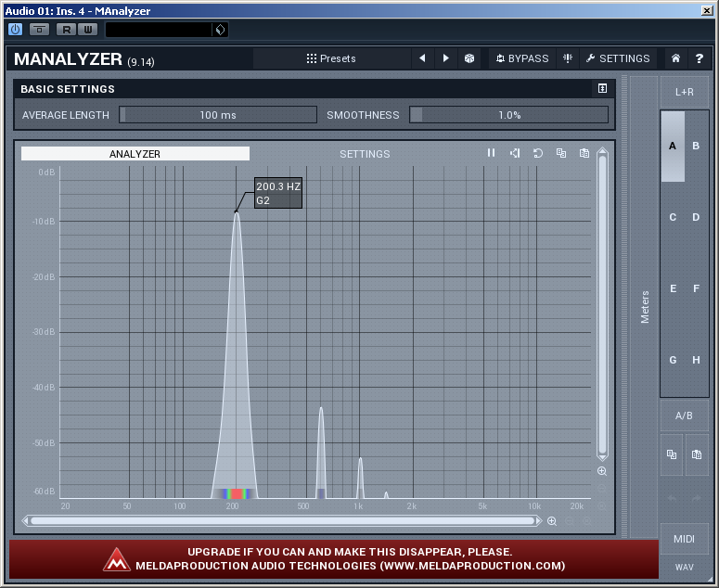Copy the current A-H slot
Screen dimensions: 719x588
672,454
